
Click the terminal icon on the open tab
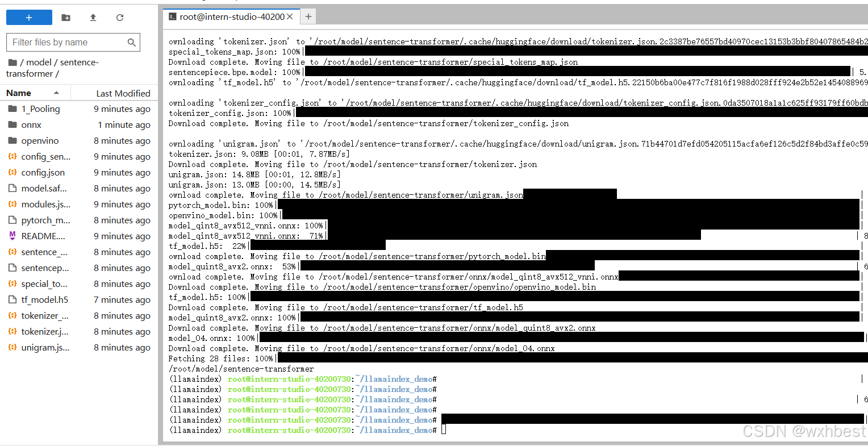172,16
